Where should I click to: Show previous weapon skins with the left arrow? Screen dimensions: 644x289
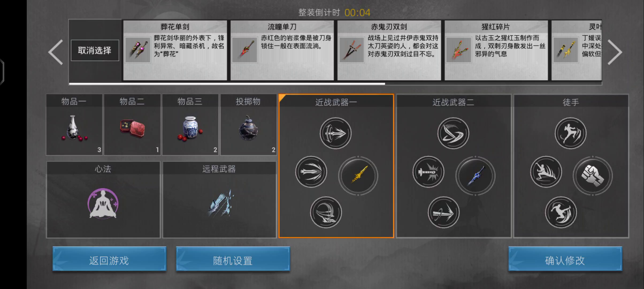56,52
